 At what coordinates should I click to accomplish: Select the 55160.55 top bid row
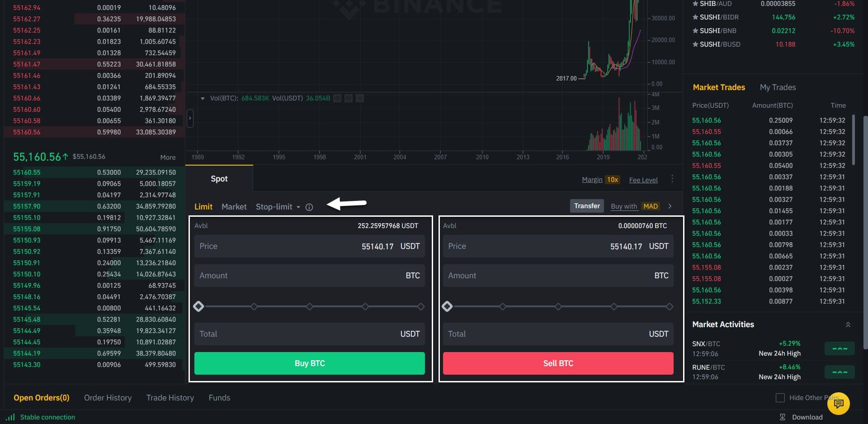(94, 172)
